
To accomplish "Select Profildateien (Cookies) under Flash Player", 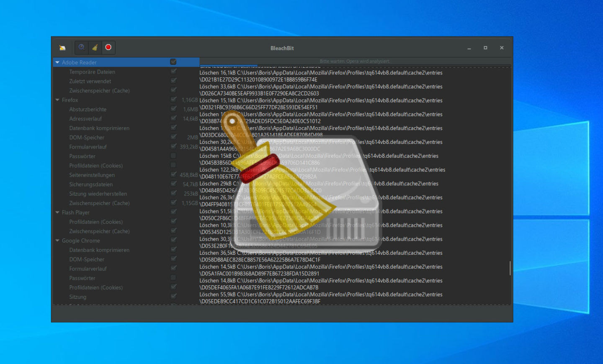I will (x=96, y=222).
